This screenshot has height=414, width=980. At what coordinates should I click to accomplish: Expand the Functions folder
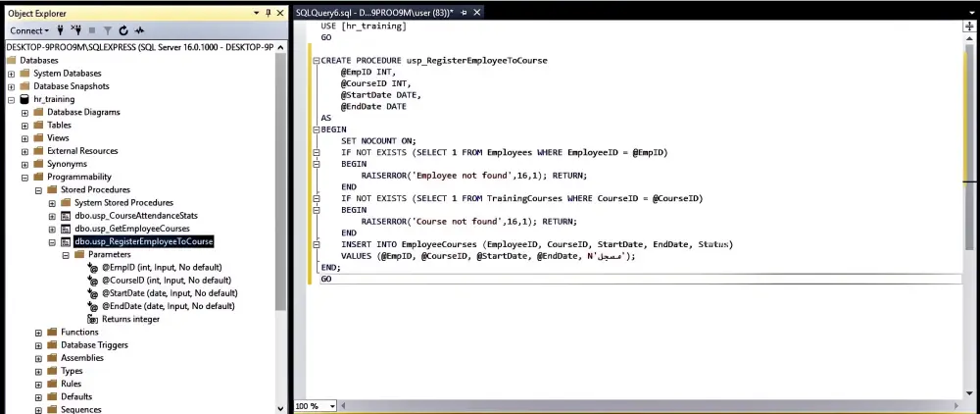click(x=39, y=333)
